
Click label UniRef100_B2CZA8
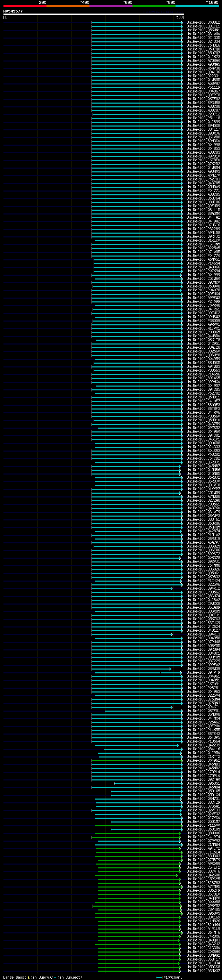(x=203, y=500)
